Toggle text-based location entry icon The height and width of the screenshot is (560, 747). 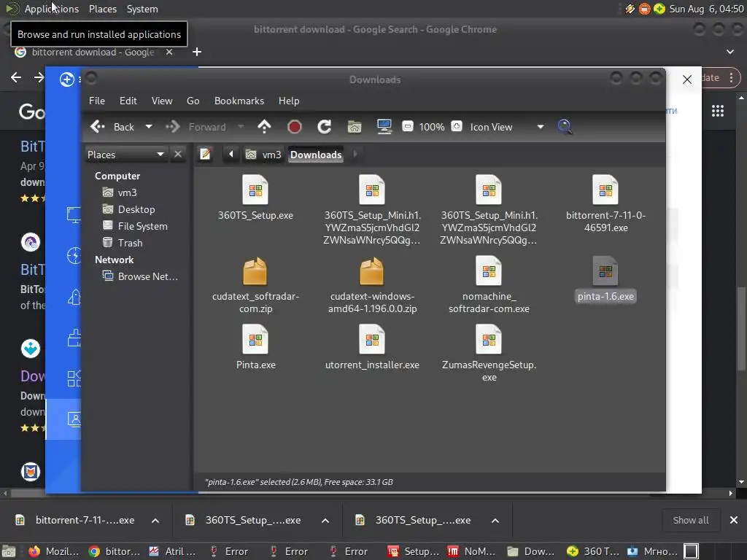click(x=205, y=155)
